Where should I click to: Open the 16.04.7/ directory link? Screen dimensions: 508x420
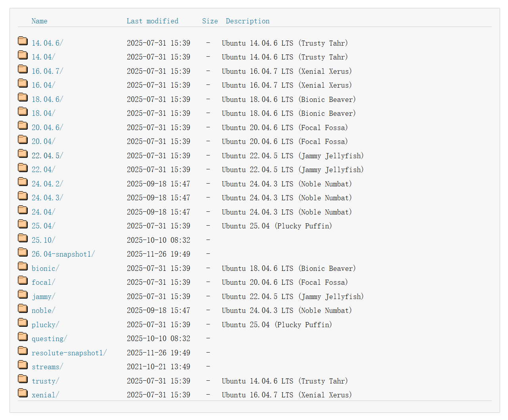point(47,71)
